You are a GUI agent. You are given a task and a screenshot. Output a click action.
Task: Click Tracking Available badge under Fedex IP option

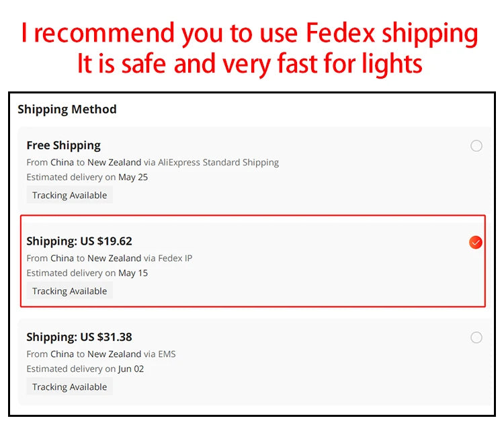(x=69, y=291)
